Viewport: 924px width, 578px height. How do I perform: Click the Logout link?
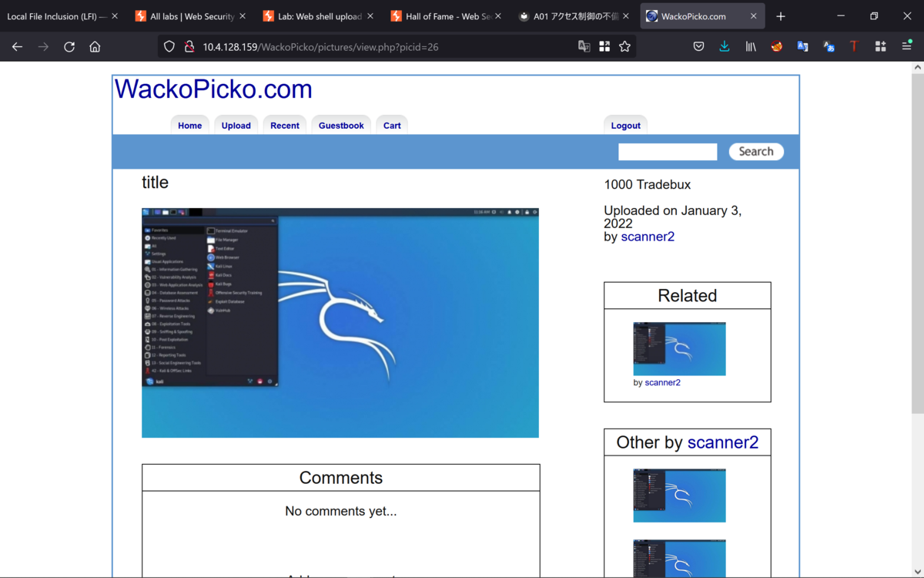[625, 126]
